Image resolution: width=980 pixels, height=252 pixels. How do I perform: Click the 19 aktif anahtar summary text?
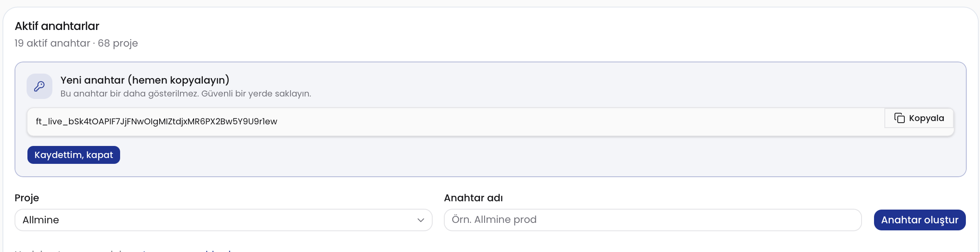tap(52, 43)
